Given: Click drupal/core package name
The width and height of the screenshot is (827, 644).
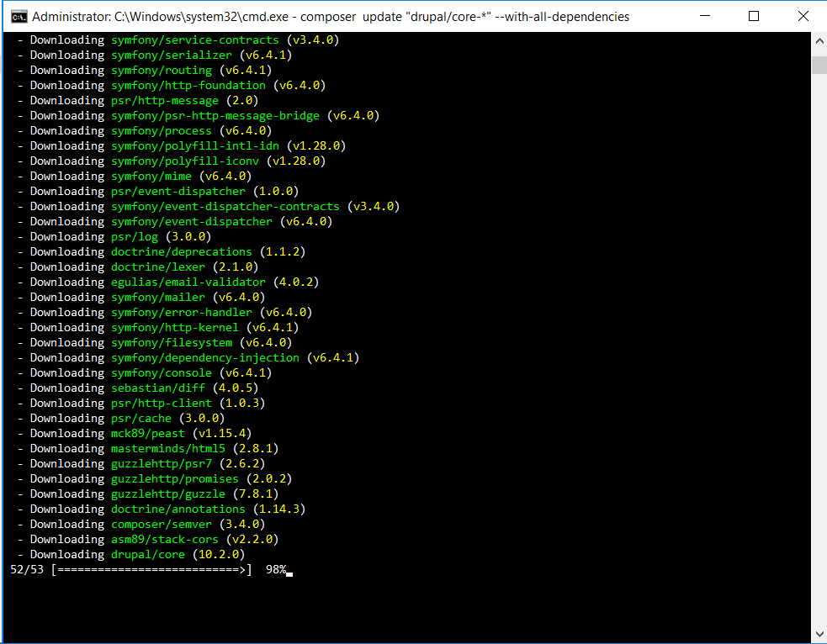Looking at the screenshot, I should [x=148, y=555].
